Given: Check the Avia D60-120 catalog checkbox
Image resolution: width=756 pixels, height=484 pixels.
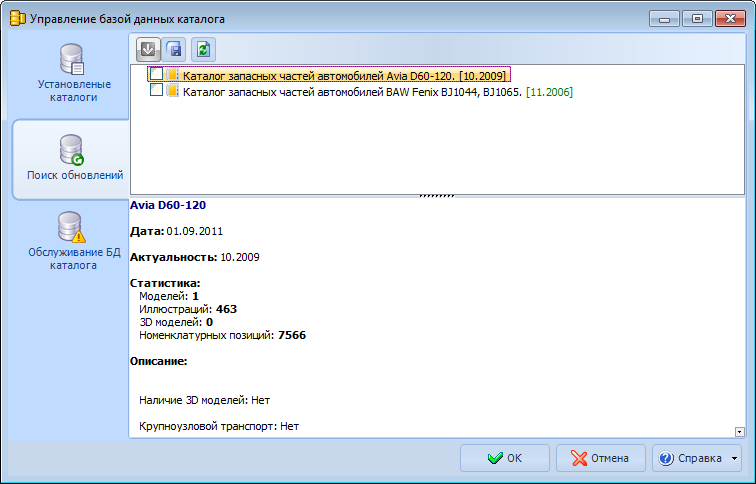Looking at the screenshot, I should pos(156,74).
